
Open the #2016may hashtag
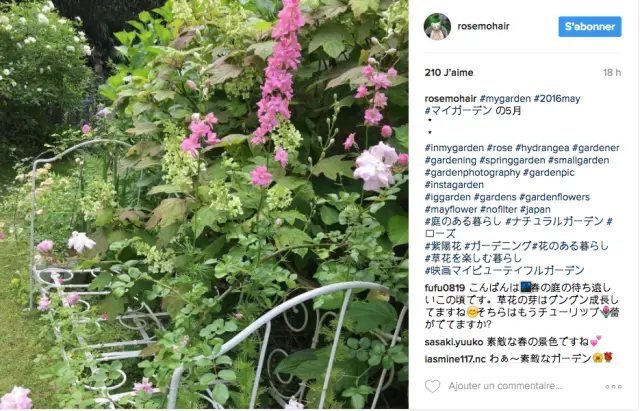557,98
